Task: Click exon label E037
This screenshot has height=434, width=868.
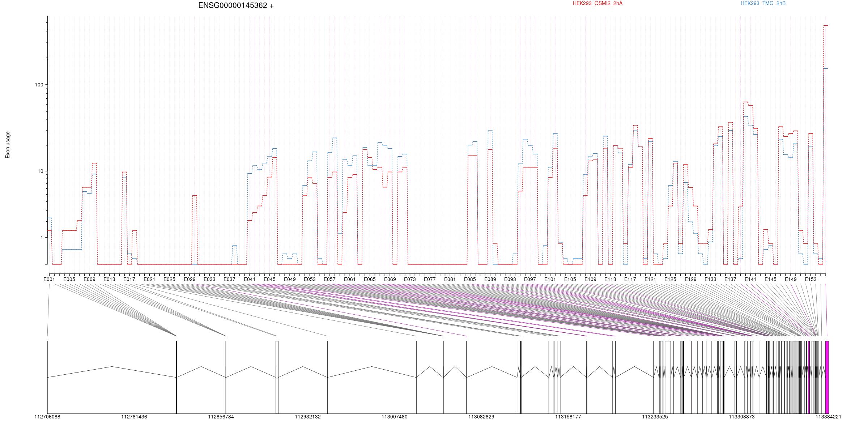Action: (x=229, y=279)
